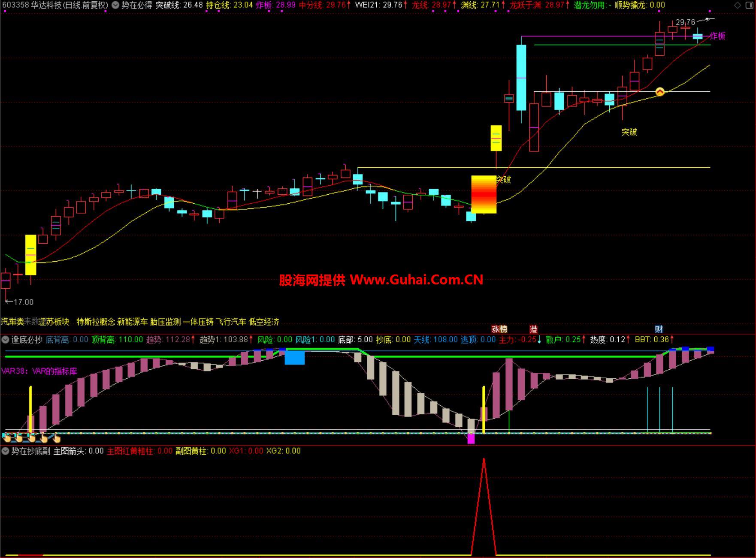Click the 副图黄柱: 0.00 value
This screenshot has height=558, width=756.
click(x=201, y=451)
